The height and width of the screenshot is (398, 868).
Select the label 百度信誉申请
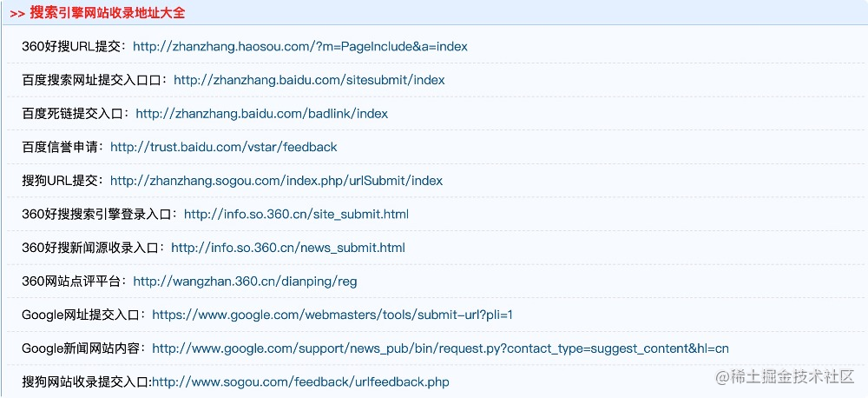tap(59, 148)
